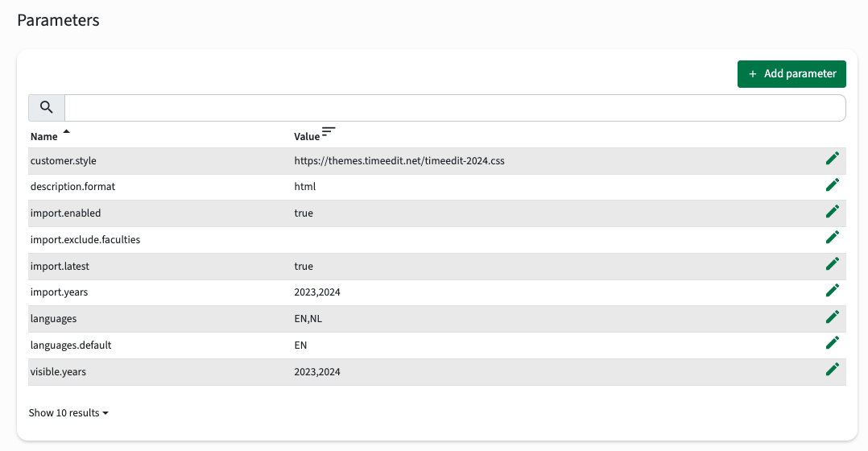Image resolution: width=868 pixels, height=451 pixels.
Task: Click the Value column header
Action: 307,137
